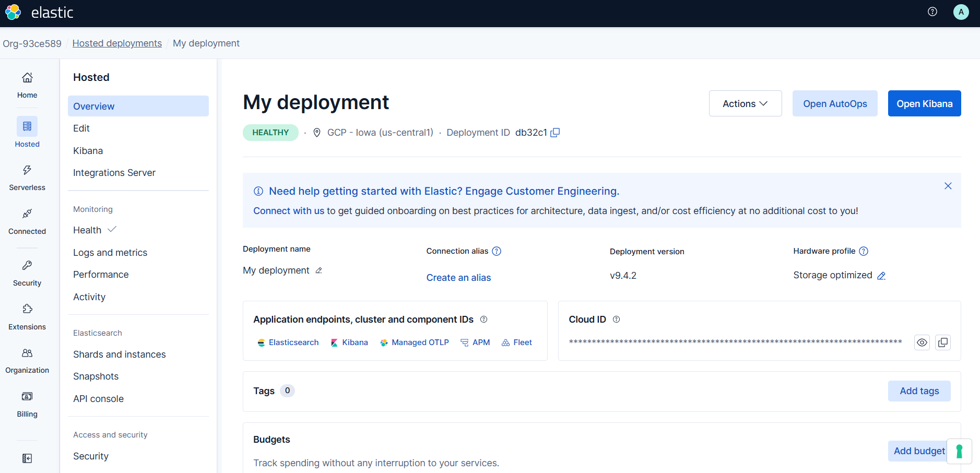Select Overview in Hosted menu
The width and height of the screenshot is (980, 473).
tap(138, 106)
